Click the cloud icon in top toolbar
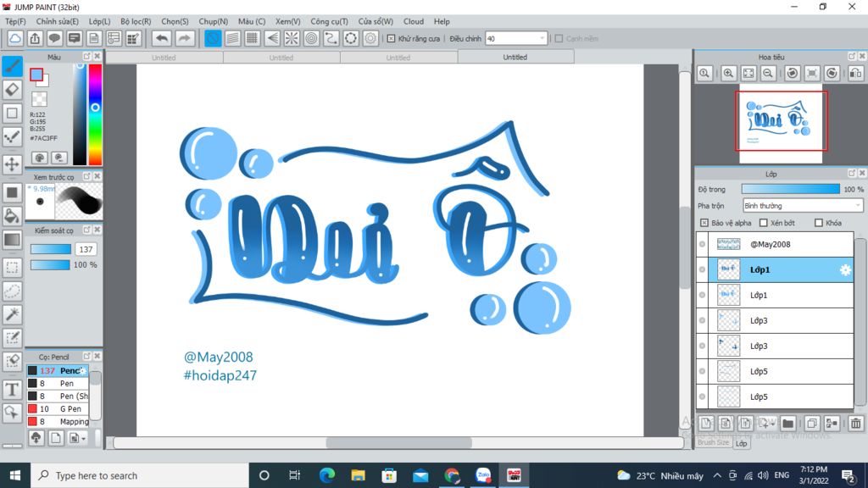The image size is (868, 488). click(x=15, y=38)
